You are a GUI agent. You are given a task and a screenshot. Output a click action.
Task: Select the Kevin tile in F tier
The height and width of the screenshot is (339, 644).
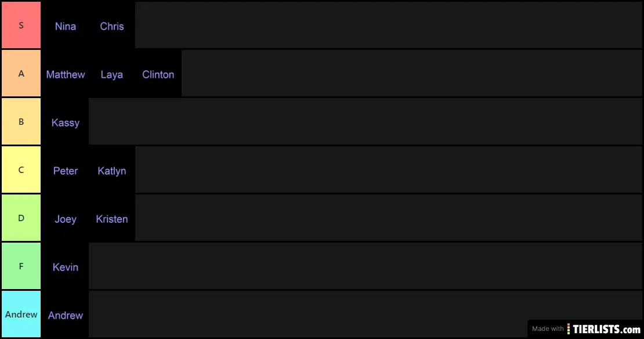66,266
